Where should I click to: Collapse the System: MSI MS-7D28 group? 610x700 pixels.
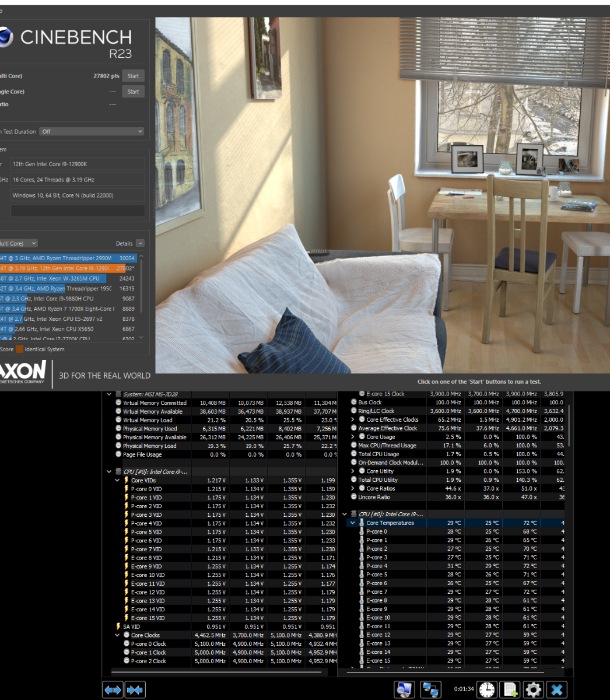[x=109, y=394]
